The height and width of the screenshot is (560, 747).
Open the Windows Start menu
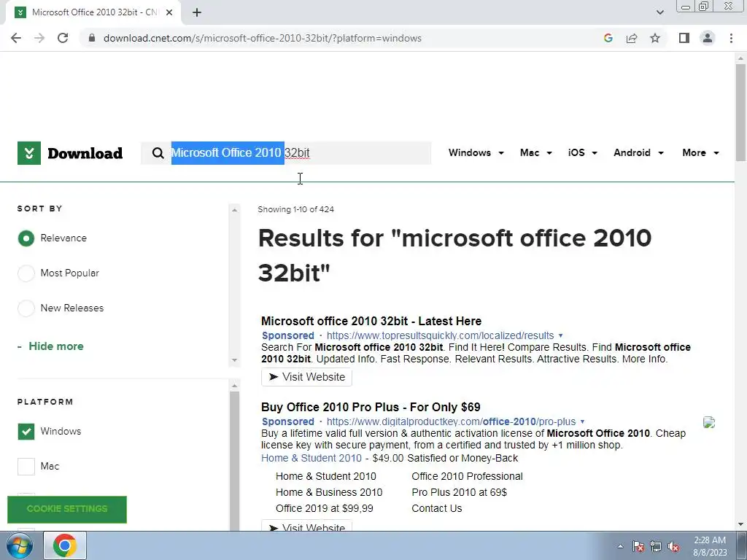point(18,545)
